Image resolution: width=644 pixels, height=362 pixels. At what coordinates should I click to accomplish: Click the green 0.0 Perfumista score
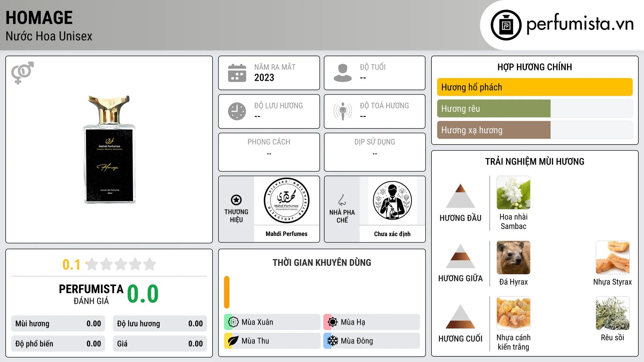pos(143,293)
